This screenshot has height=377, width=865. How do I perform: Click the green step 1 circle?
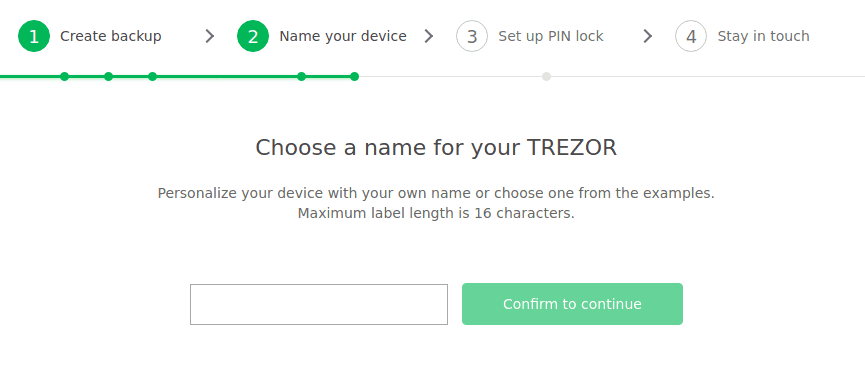34,36
